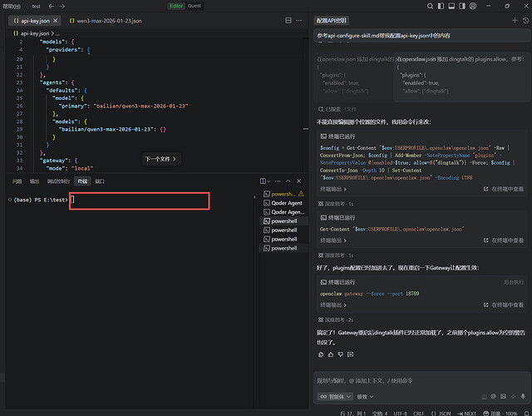Switch to Quest mode

tap(194, 6)
